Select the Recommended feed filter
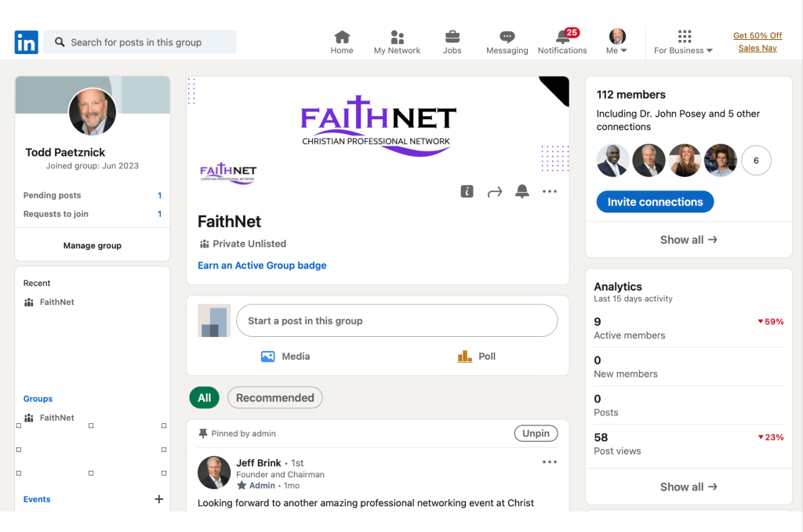Image resolution: width=803 pixels, height=532 pixels. click(274, 398)
